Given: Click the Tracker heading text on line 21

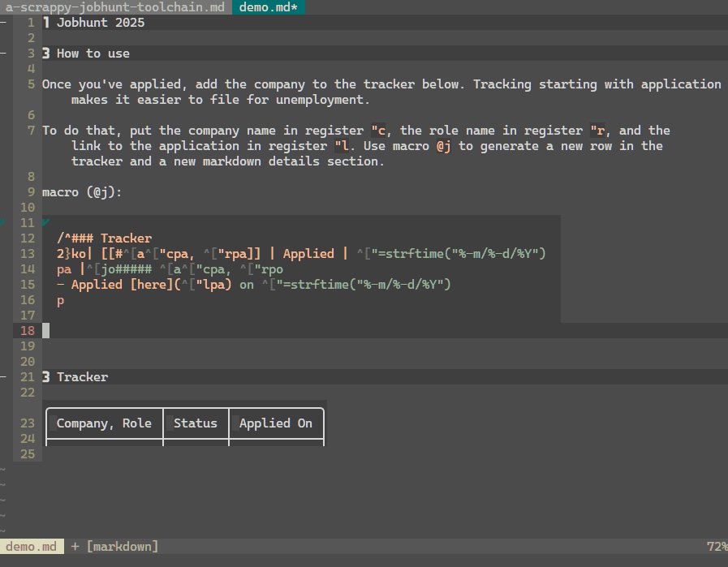Looking at the screenshot, I should coord(82,377).
